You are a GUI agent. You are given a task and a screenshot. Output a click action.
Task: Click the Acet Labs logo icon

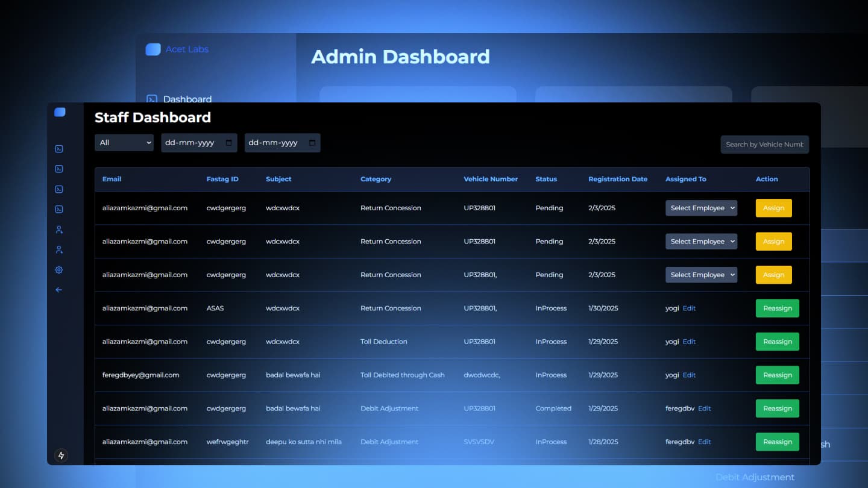153,49
